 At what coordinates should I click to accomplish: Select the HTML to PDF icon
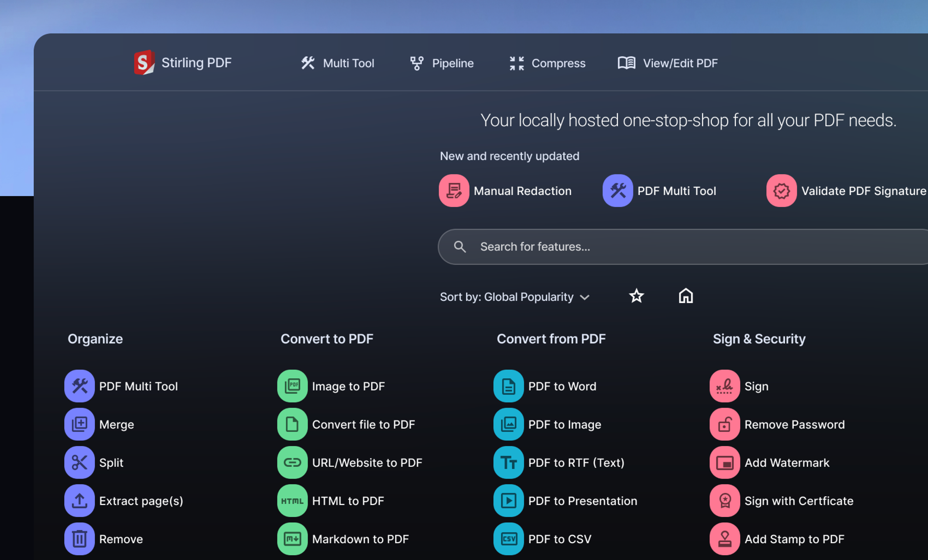point(292,501)
